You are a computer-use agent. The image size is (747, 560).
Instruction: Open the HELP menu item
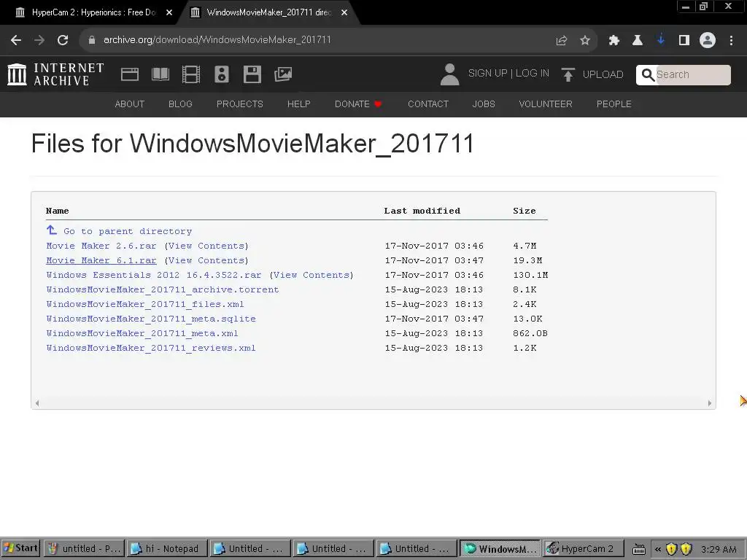[298, 104]
